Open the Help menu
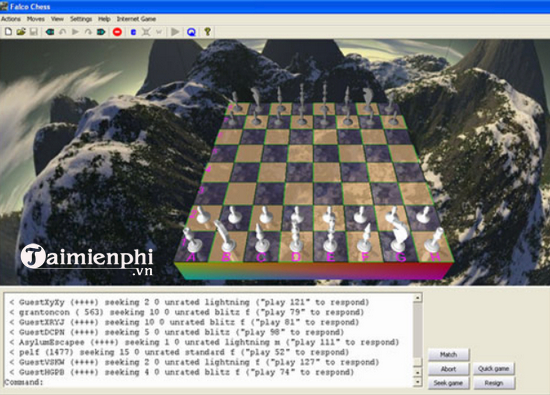This screenshot has height=395, width=550. [x=104, y=19]
